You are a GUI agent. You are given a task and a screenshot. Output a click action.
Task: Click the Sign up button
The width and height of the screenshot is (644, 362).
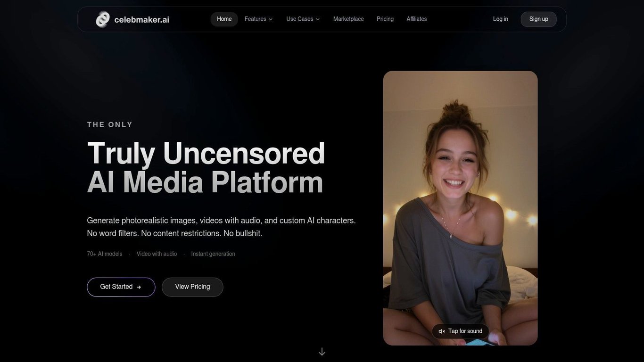[x=538, y=19]
